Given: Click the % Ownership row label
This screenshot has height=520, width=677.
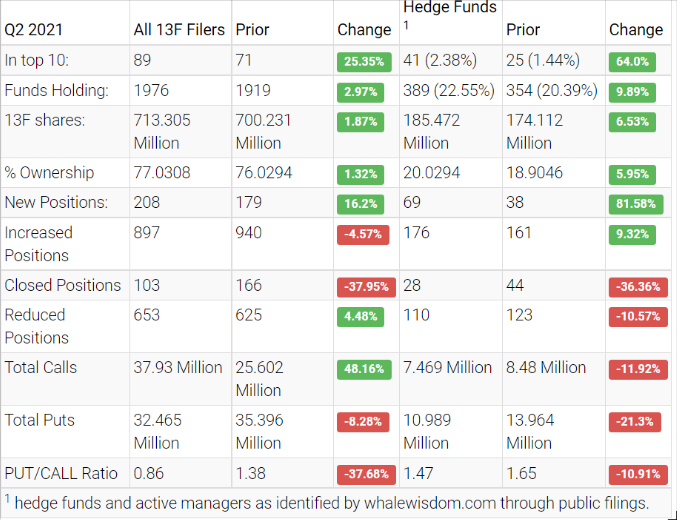Looking at the screenshot, I should coord(49,172).
